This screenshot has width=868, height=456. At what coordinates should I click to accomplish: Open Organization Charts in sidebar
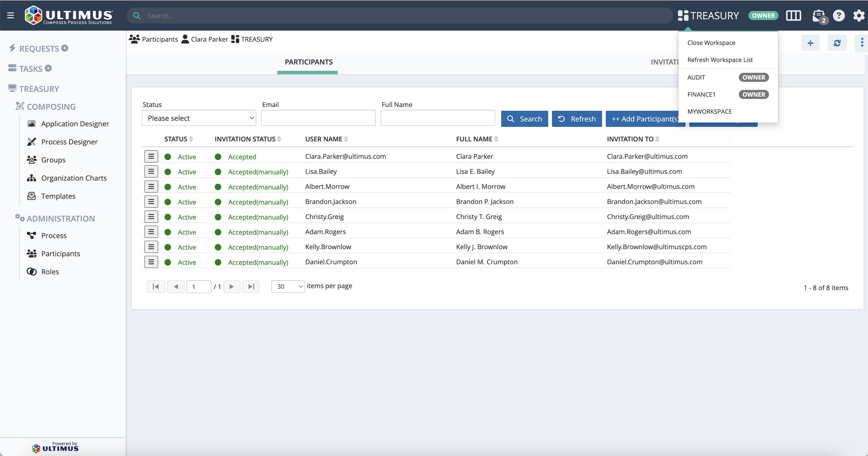point(67,178)
